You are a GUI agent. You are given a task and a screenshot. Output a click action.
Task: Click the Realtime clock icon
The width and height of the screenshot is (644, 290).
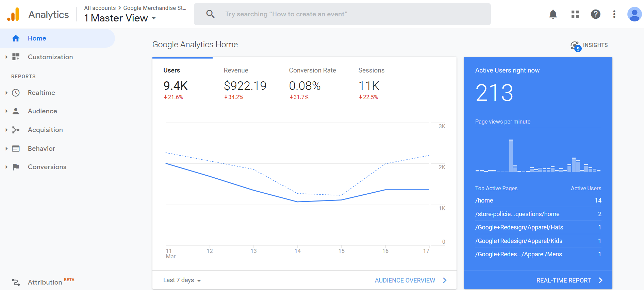(x=16, y=93)
